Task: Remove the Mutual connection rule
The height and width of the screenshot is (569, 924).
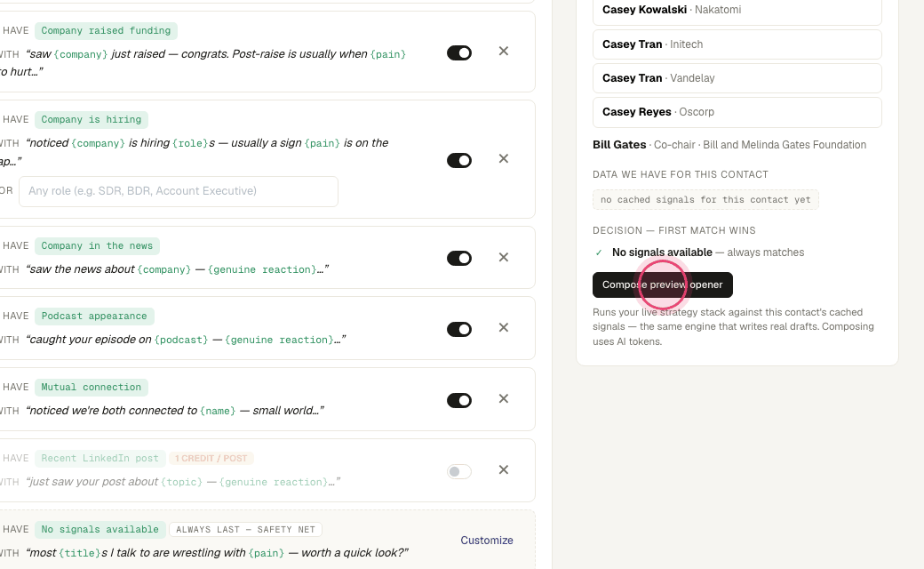Action: coord(503,398)
